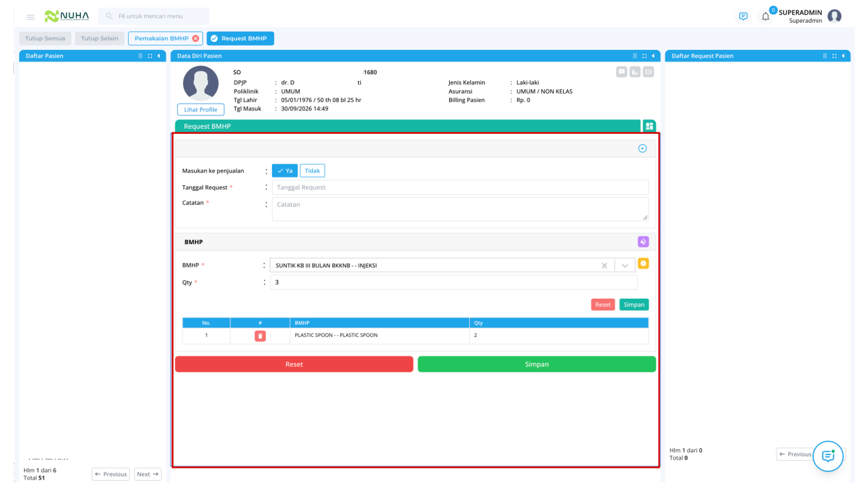868x488 pixels.
Task: Switch to the Pemakaian BMHP tab
Action: pos(162,38)
